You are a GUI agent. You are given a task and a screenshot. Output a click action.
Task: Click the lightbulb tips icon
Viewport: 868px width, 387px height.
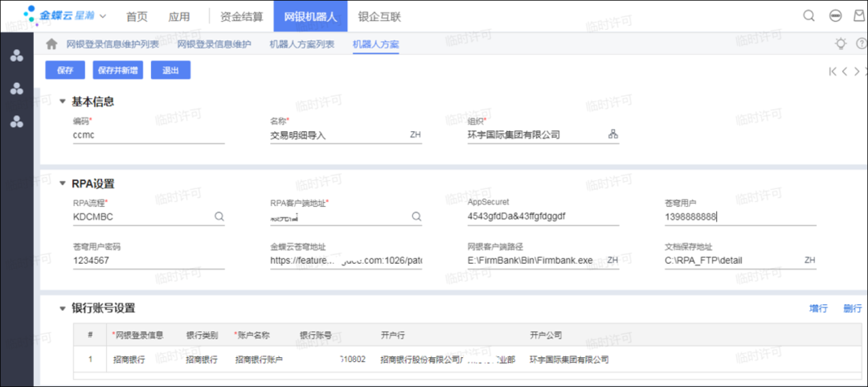click(841, 43)
